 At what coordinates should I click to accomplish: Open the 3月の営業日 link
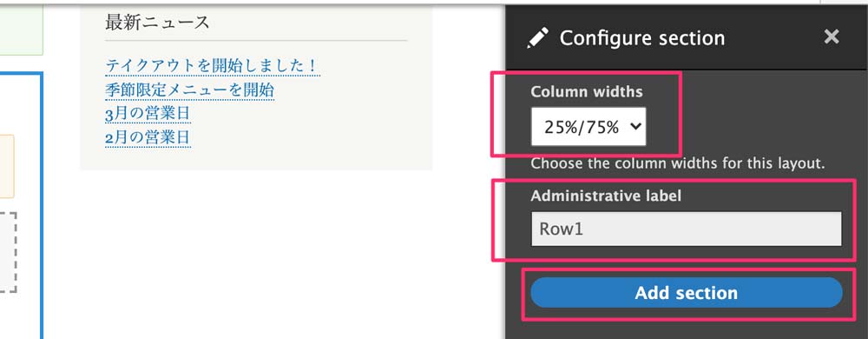tap(148, 114)
